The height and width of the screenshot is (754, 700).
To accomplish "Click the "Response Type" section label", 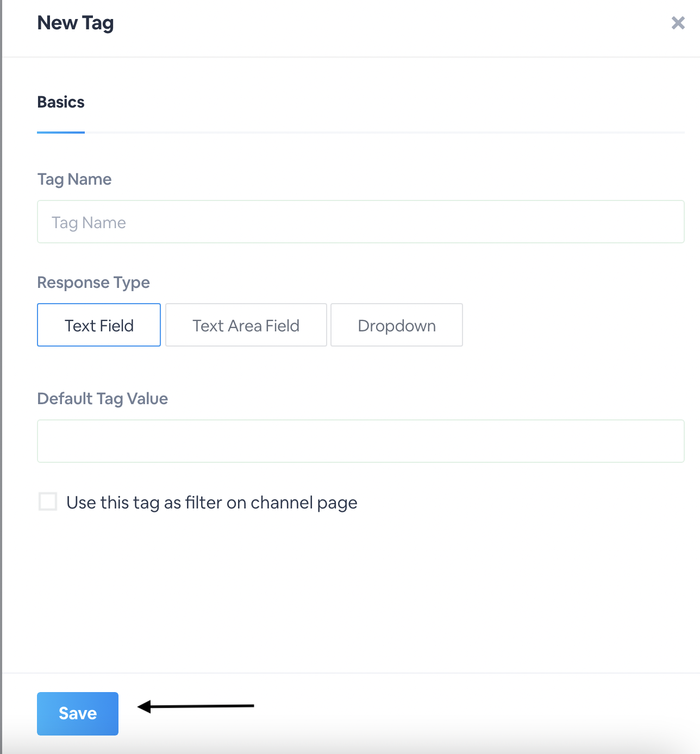I will click(93, 282).
